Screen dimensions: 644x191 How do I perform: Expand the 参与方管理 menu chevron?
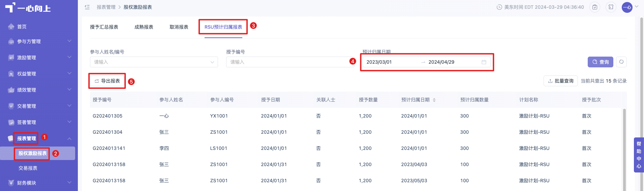69,41
